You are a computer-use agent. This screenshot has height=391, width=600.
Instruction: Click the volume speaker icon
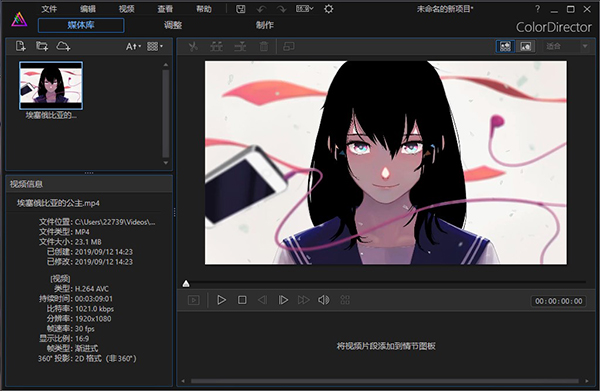pos(324,300)
